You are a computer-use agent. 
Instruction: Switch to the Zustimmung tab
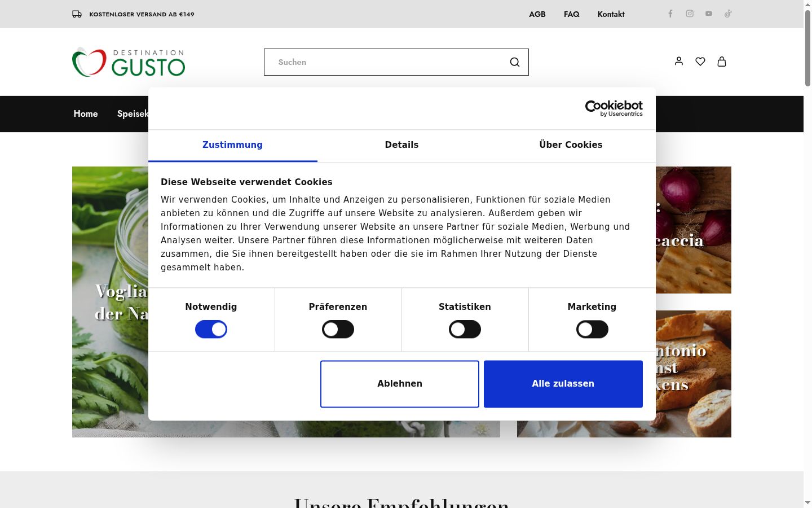tap(233, 145)
